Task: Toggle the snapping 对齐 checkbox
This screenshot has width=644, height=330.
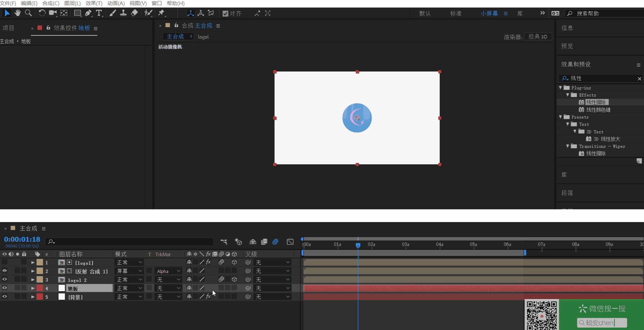Action: click(225, 13)
